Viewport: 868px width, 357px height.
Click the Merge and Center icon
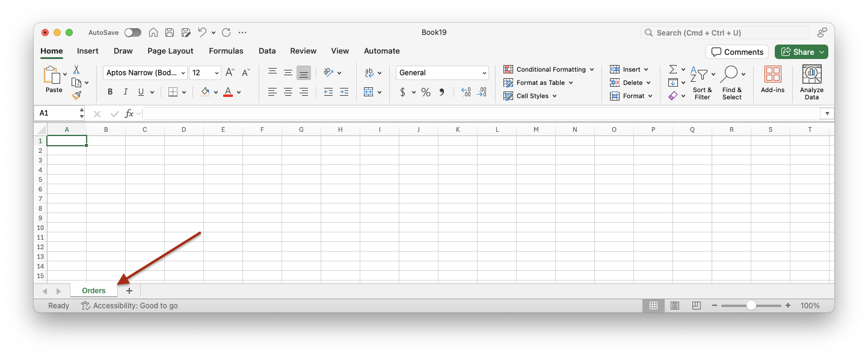coord(369,92)
